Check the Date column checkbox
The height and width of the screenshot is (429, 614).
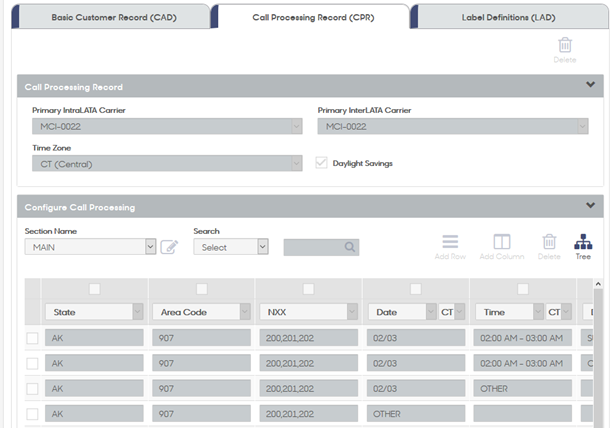[x=415, y=289]
